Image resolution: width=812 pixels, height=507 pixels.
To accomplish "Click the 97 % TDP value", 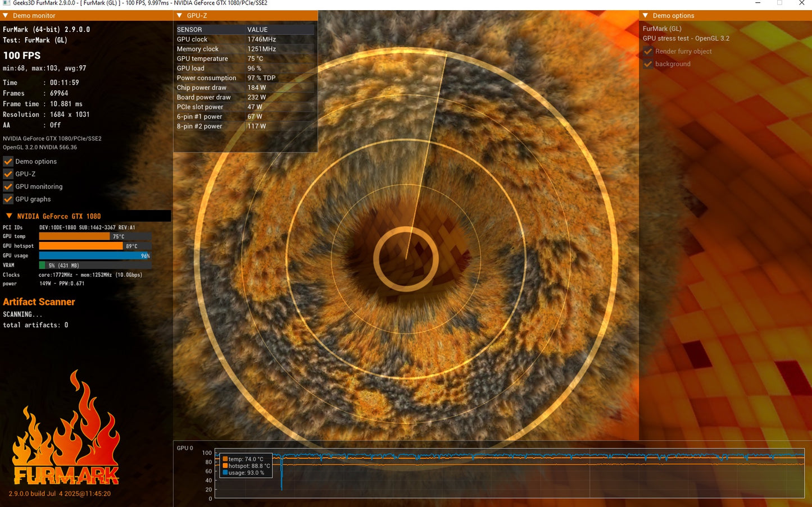I will [261, 78].
